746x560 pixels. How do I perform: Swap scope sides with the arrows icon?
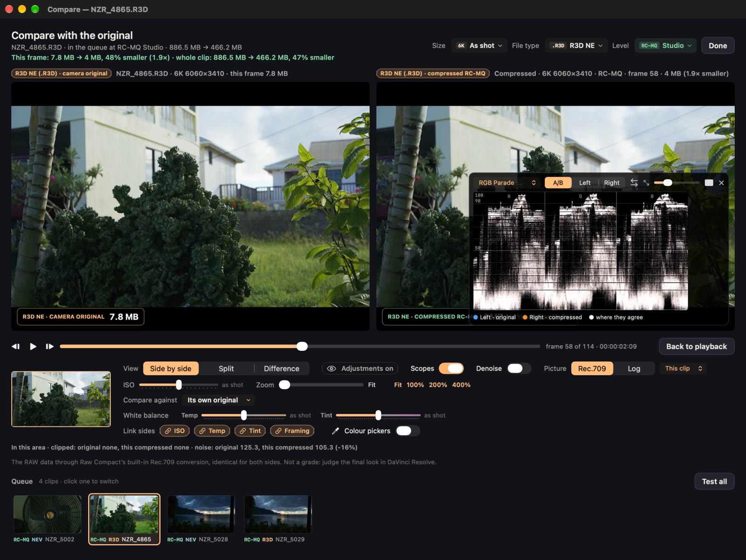point(634,183)
